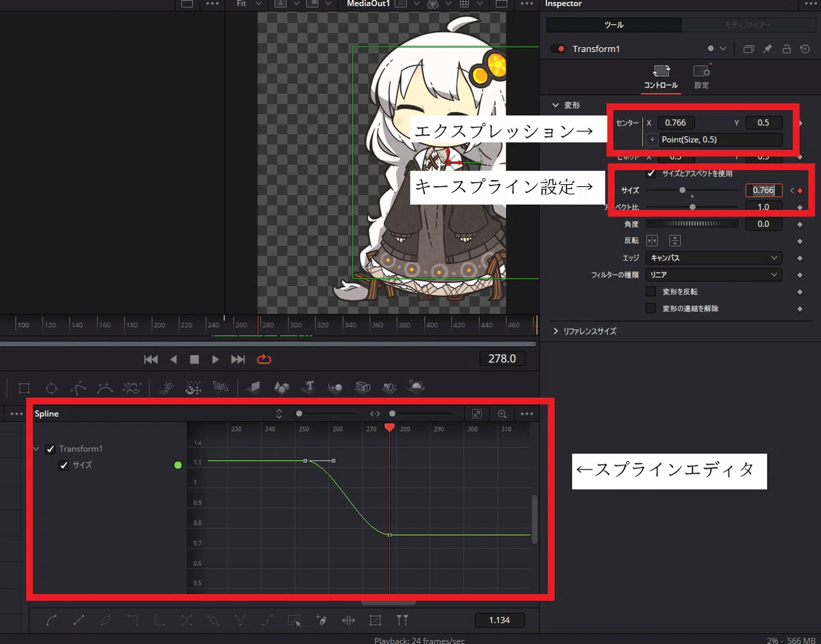
Task: Lock the Transform1 tool controls
Action: [x=787, y=49]
